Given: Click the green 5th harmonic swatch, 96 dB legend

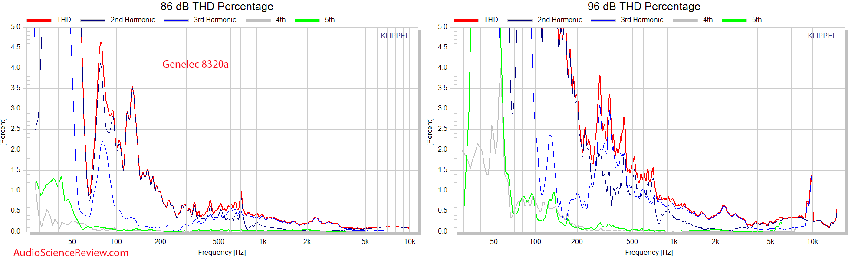Looking at the screenshot, I should [734, 20].
